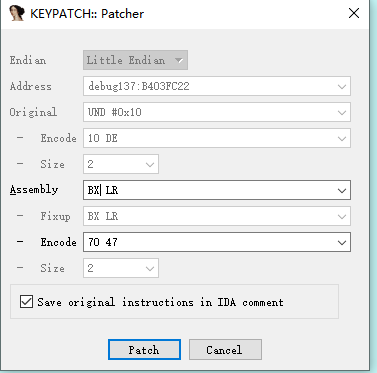Open the Endian dropdown
The width and height of the screenshot is (377, 373).
click(x=135, y=60)
